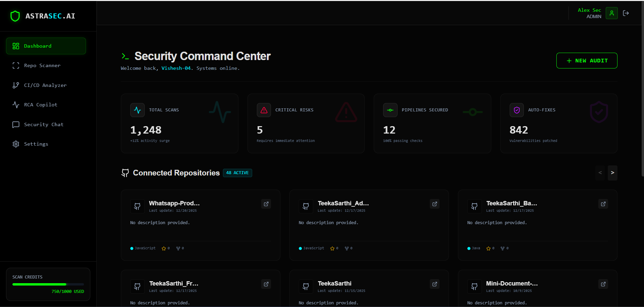The width and height of the screenshot is (644, 307).
Task: Click the star icon on TeekaSarthi_Ba... card
Action: pos(489,249)
